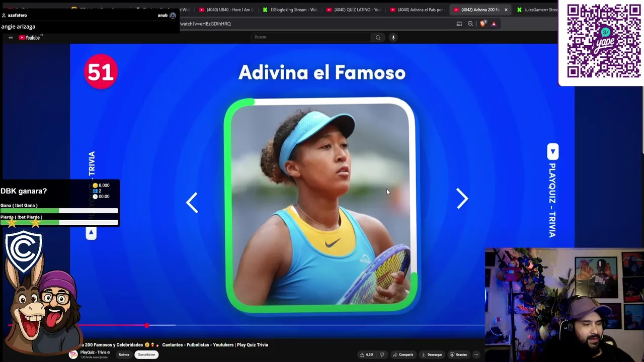Click the Pierde bet progress bar
The image size is (644, 362).
[59, 222]
